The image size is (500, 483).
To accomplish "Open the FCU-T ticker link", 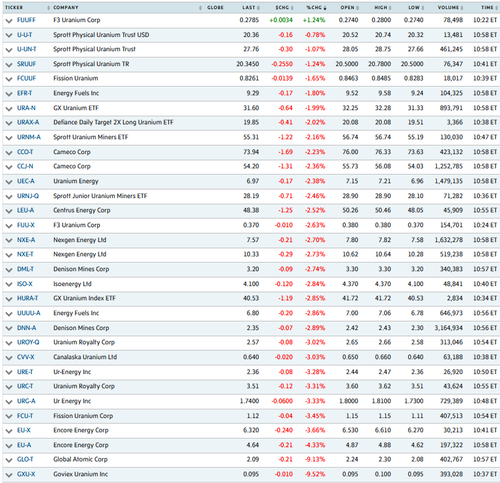I will [25, 416].
